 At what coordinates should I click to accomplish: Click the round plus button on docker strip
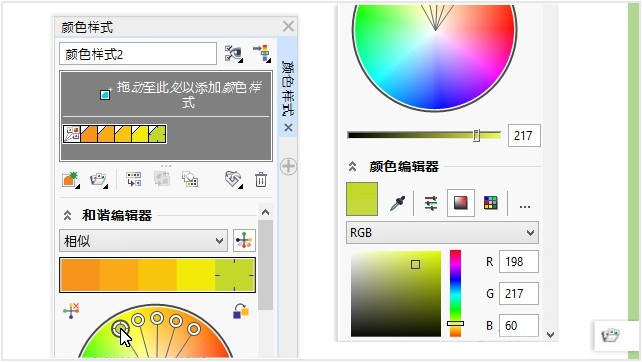[x=288, y=166]
